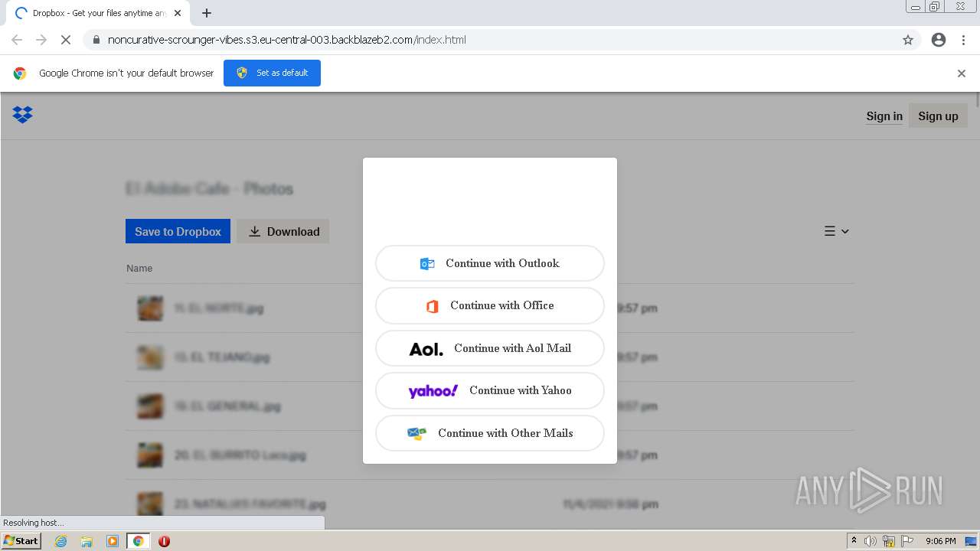Open the media player taskbar icon
Image resolution: width=980 pixels, height=551 pixels.
(x=113, y=541)
